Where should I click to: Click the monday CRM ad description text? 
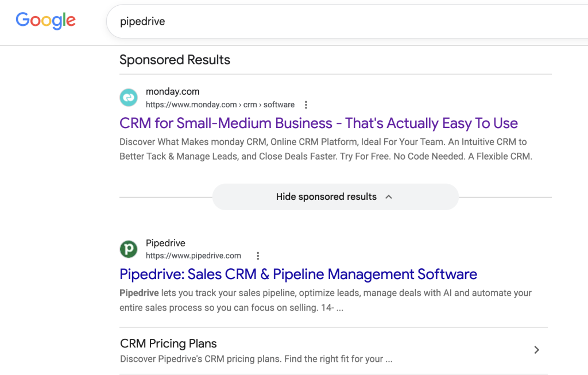326,149
